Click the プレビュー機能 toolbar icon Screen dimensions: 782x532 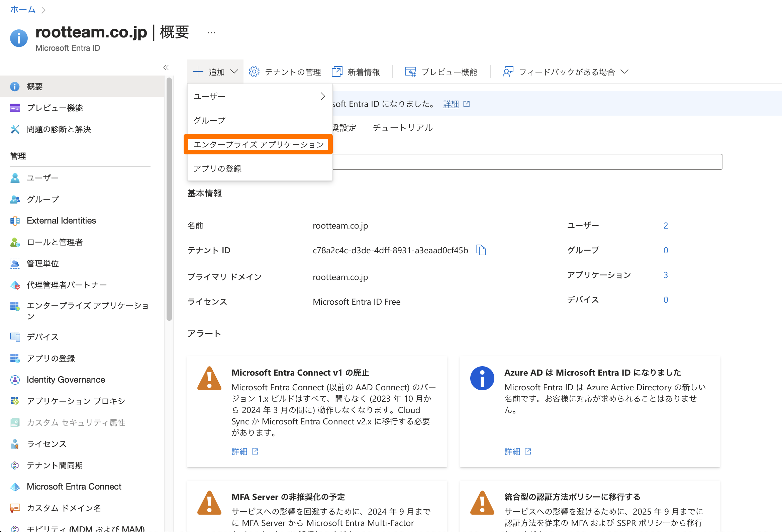pyautogui.click(x=410, y=72)
